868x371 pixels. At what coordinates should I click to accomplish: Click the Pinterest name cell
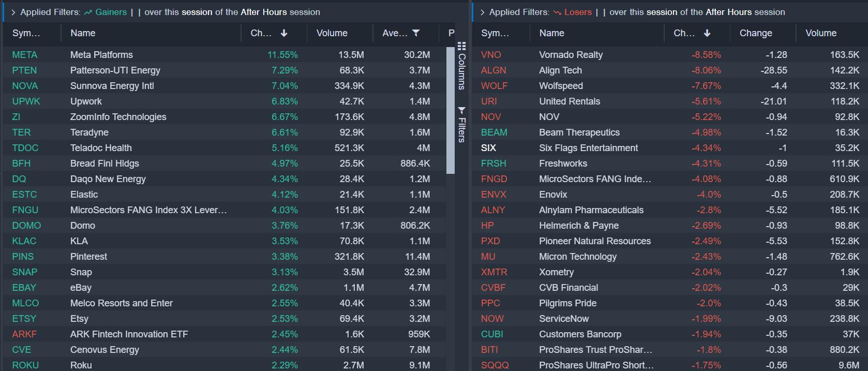click(x=88, y=257)
